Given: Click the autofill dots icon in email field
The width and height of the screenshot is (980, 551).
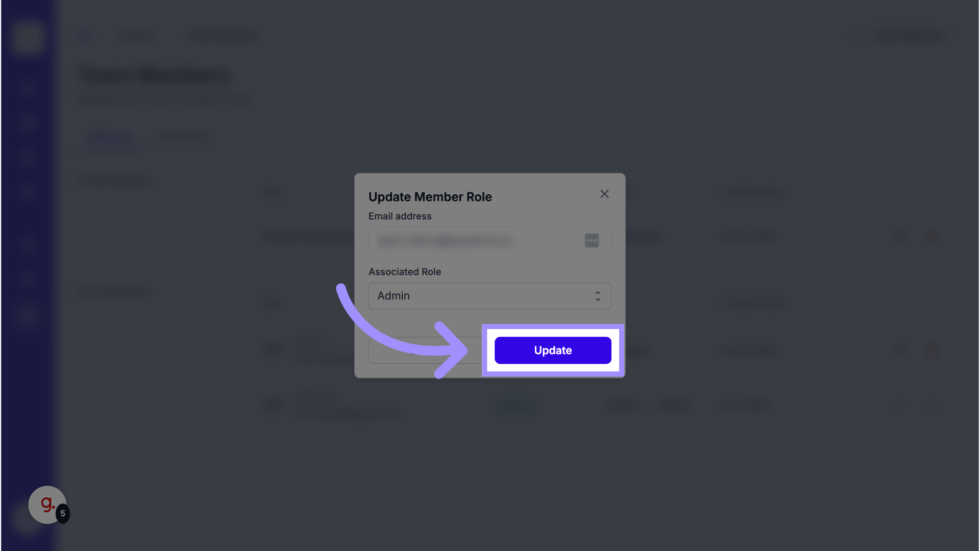Looking at the screenshot, I should pyautogui.click(x=592, y=240).
